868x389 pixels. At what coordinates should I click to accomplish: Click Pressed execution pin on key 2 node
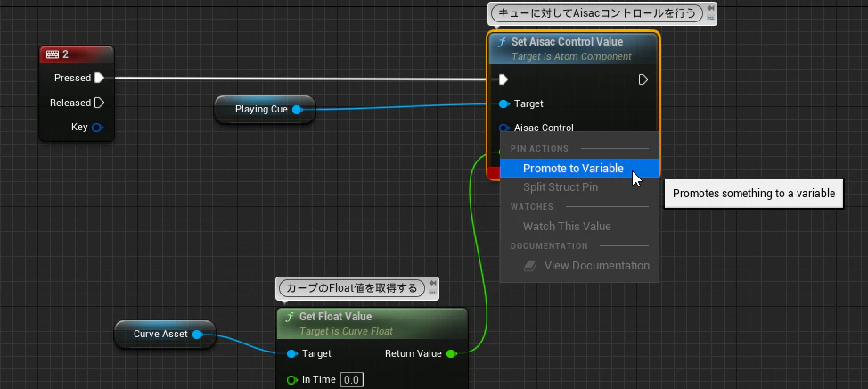click(x=99, y=78)
